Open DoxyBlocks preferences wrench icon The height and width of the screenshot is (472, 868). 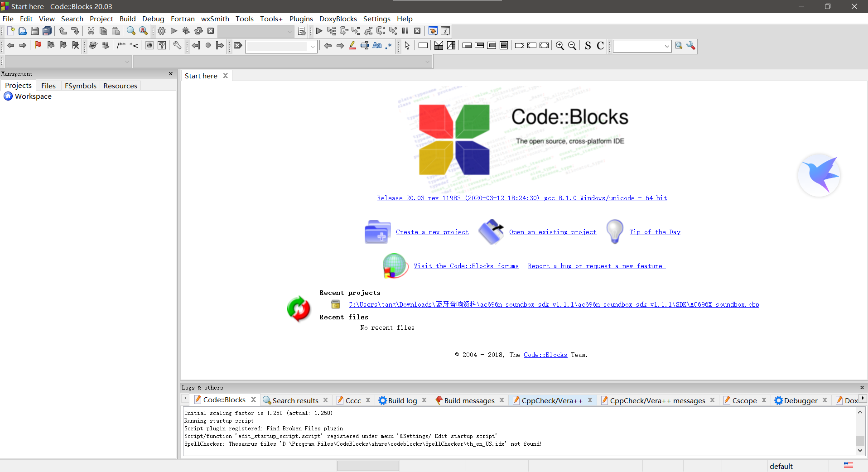pyautogui.click(x=177, y=45)
